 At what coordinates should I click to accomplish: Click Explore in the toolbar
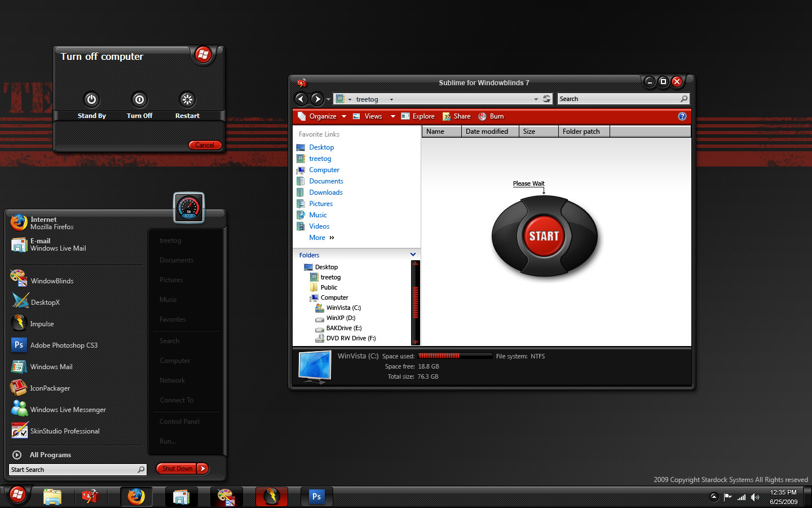tap(418, 116)
